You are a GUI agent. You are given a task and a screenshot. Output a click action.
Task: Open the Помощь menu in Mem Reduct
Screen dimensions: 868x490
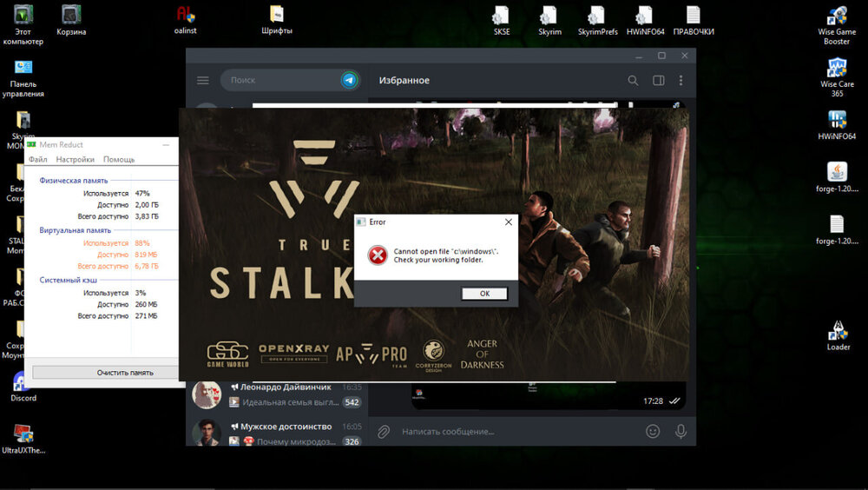coord(119,160)
